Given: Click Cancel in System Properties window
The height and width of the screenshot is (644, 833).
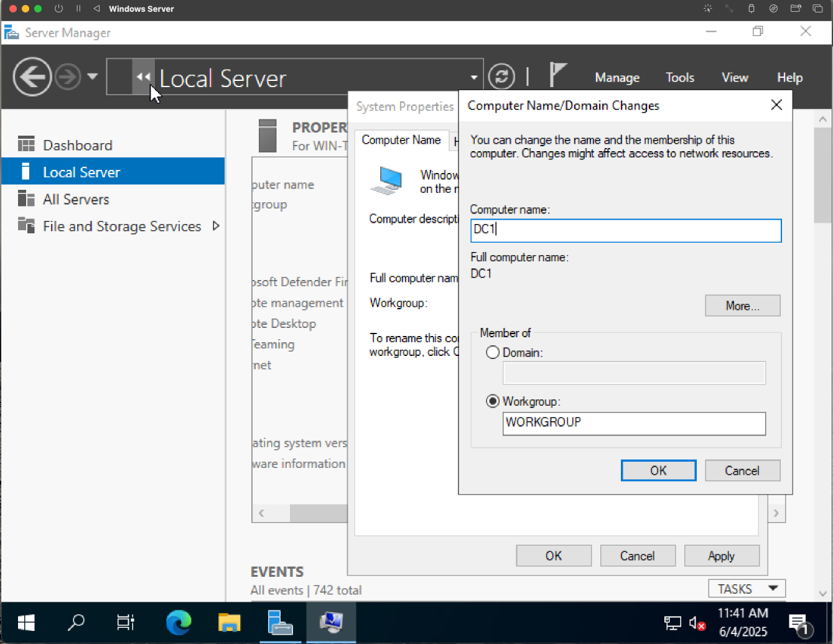Looking at the screenshot, I should coord(638,556).
